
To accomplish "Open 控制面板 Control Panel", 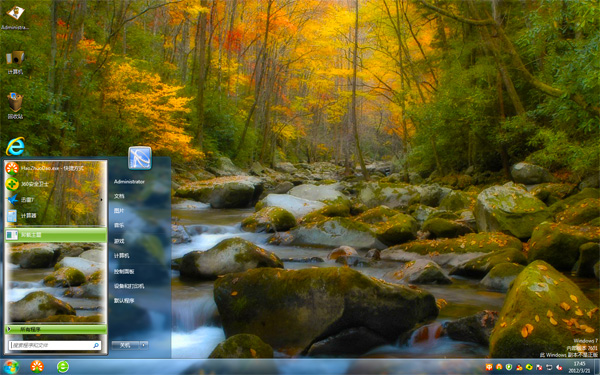I will click(124, 271).
